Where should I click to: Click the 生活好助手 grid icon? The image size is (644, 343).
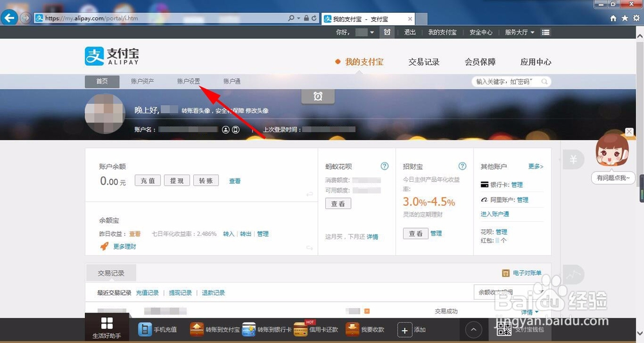pyautogui.click(x=107, y=323)
